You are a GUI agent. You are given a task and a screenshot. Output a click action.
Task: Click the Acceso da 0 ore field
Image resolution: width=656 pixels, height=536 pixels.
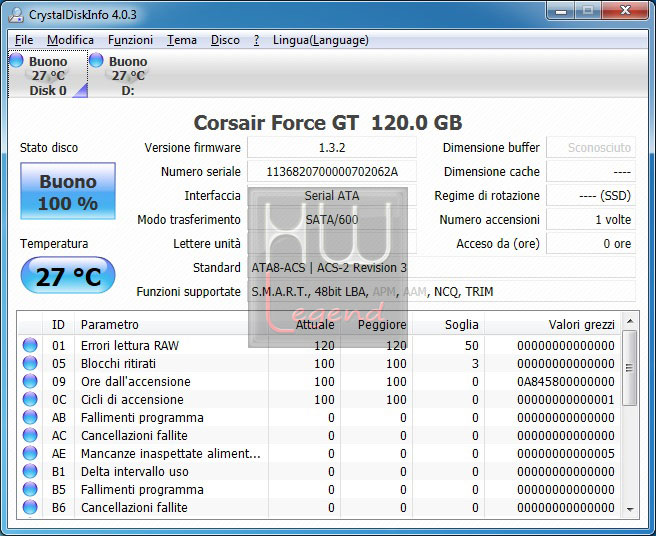pos(591,243)
